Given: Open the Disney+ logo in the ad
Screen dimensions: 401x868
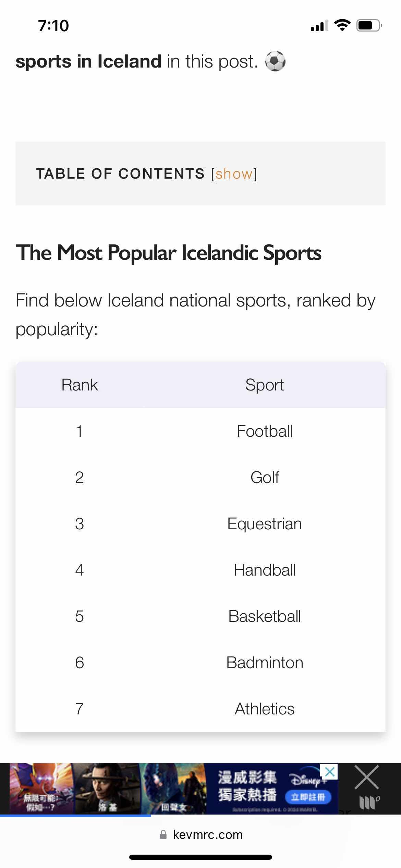Looking at the screenshot, I should click(x=307, y=780).
